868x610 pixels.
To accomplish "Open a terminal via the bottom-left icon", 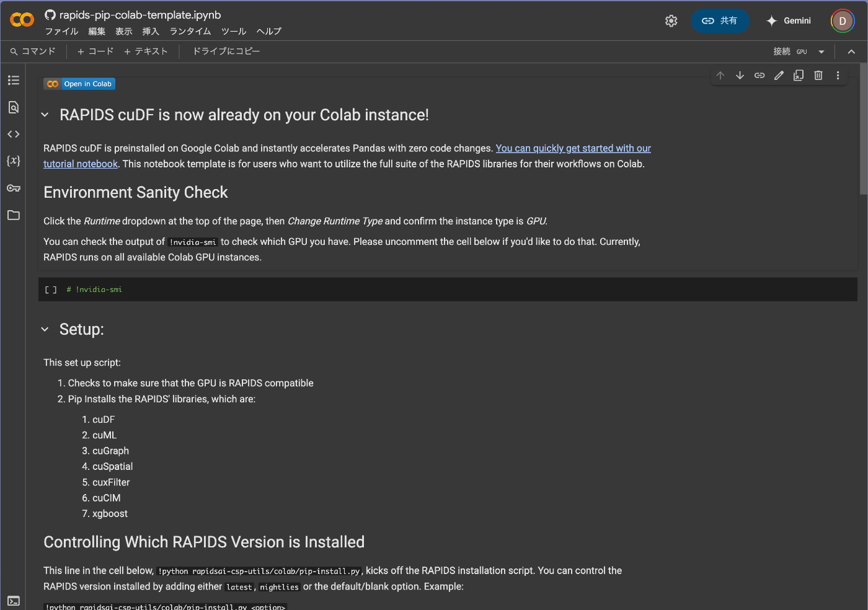I will point(14,600).
